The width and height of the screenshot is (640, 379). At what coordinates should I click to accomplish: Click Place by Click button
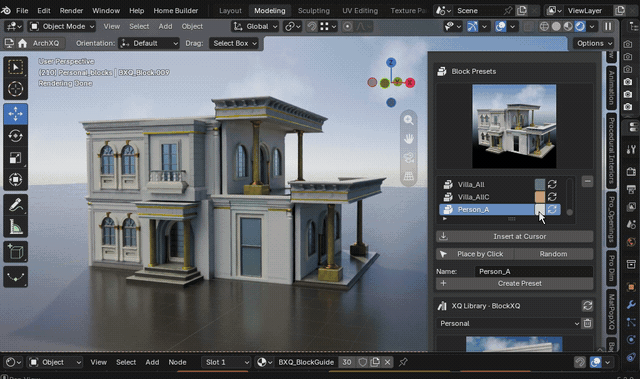coord(475,254)
